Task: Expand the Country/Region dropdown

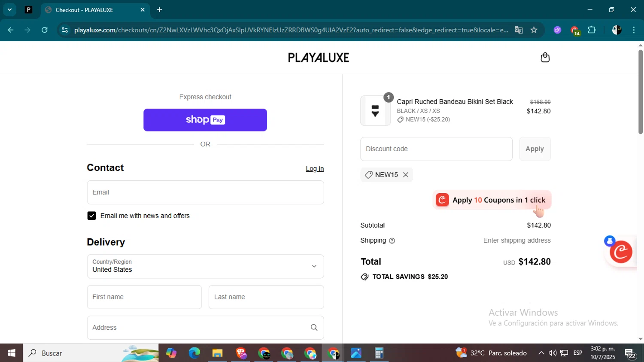Action: click(x=205, y=266)
